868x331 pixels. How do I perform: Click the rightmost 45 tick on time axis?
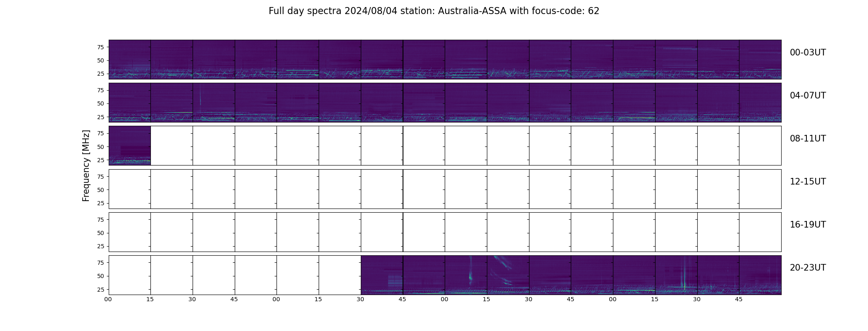(x=739, y=299)
